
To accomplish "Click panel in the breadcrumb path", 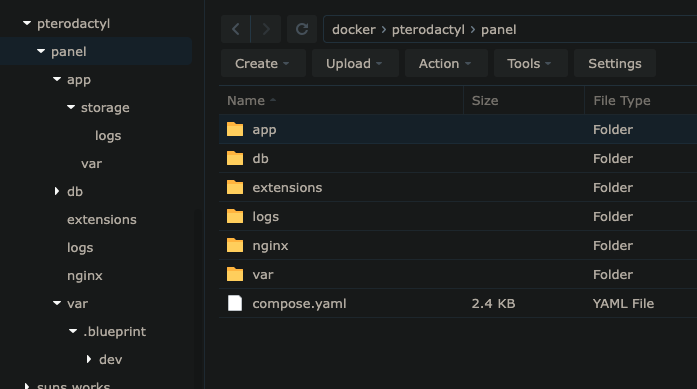I will (499, 30).
